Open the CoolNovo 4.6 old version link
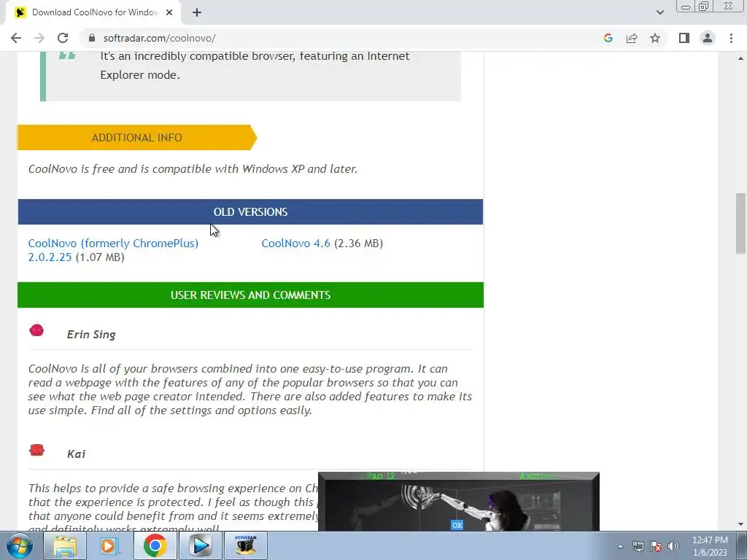This screenshot has width=747, height=560. 296,244
